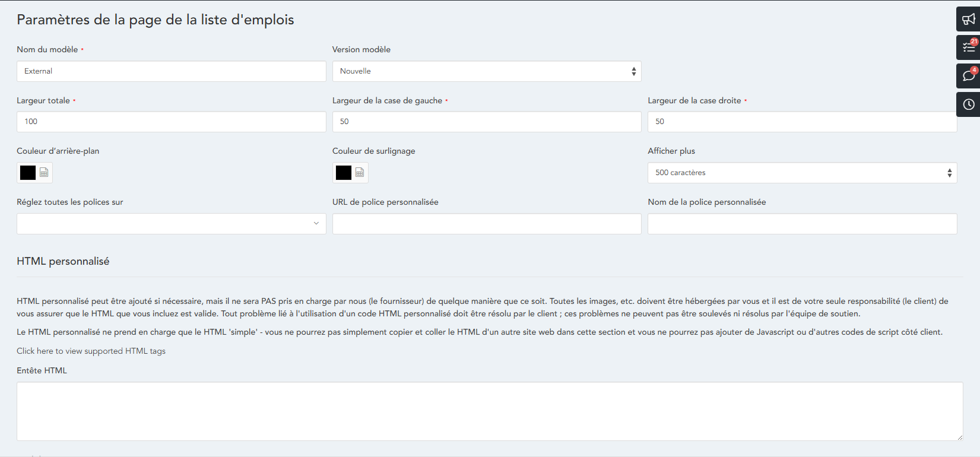Open the announcements megaphone icon
Image resolution: width=980 pixels, height=457 pixels.
coord(968,20)
